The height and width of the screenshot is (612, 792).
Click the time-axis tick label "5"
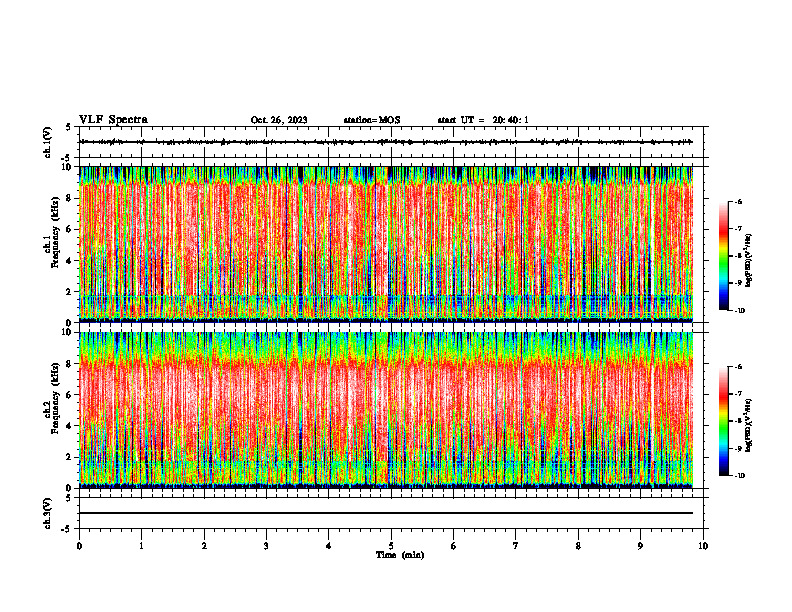click(391, 546)
